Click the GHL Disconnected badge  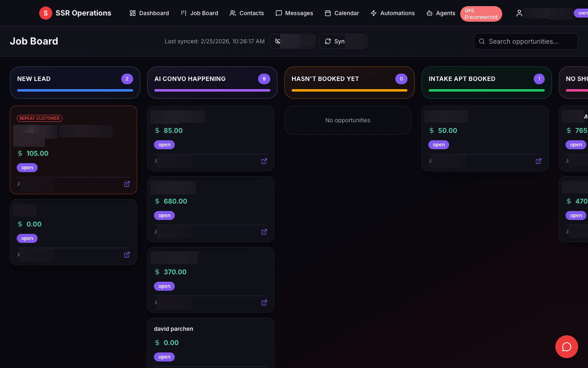coord(481,13)
